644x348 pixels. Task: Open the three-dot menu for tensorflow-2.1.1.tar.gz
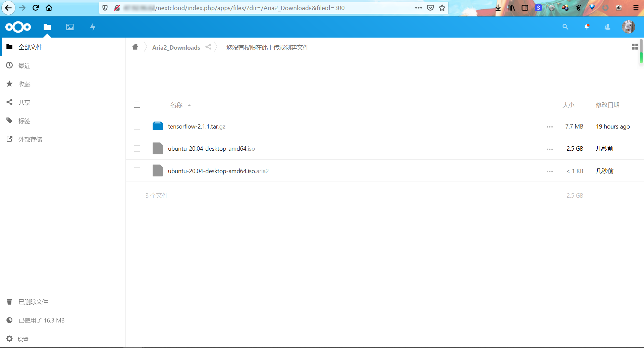pyautogui.click(x=549, y=127)
